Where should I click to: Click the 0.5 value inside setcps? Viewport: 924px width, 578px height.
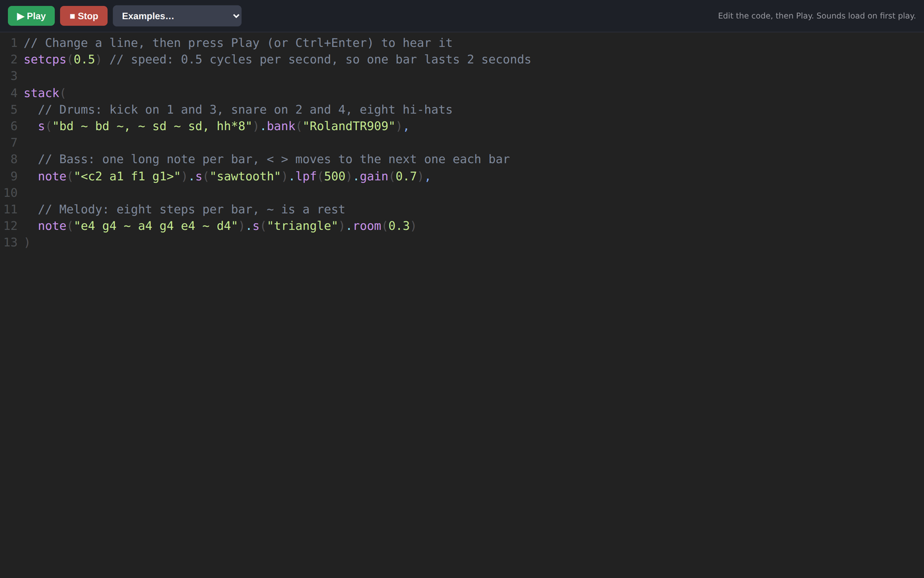(84, 59)
